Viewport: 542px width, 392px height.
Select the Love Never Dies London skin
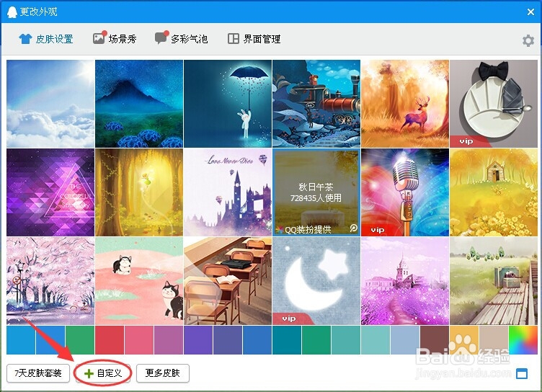coord(228,192)
